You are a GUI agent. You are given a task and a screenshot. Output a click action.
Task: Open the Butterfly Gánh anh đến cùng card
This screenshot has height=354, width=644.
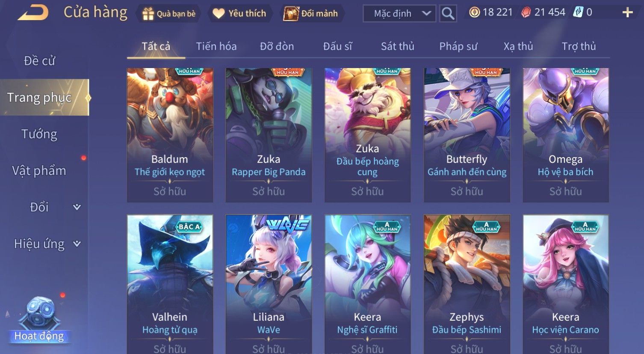(x=467, y=135)
